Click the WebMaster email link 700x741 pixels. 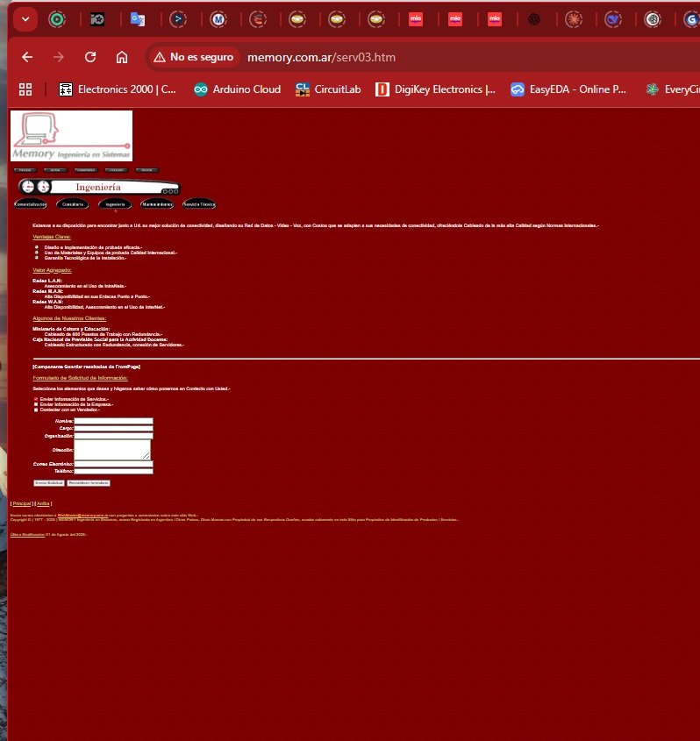coord(82,515)
